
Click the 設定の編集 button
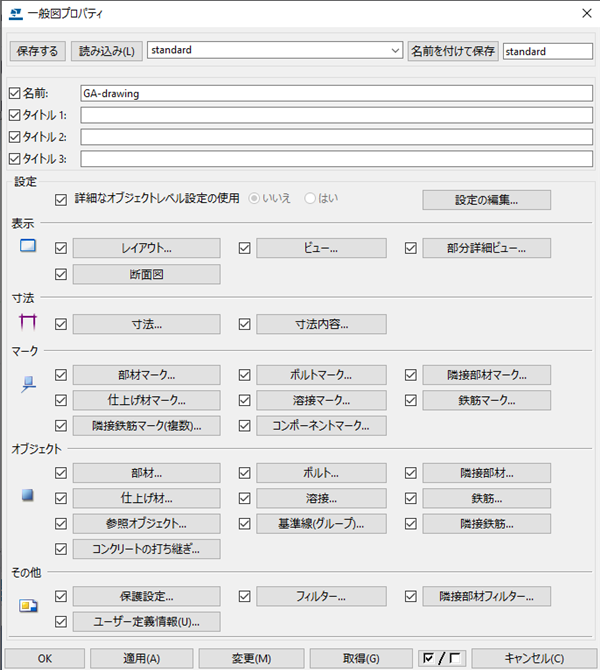486,199
